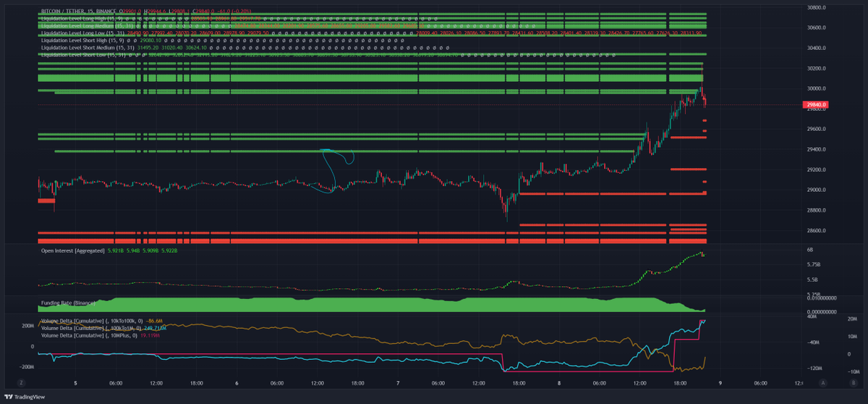Image resolution: width=868 pixels, height=404 pixels.
Task: Click date label 7 on time axis
Action: point(397,383)
